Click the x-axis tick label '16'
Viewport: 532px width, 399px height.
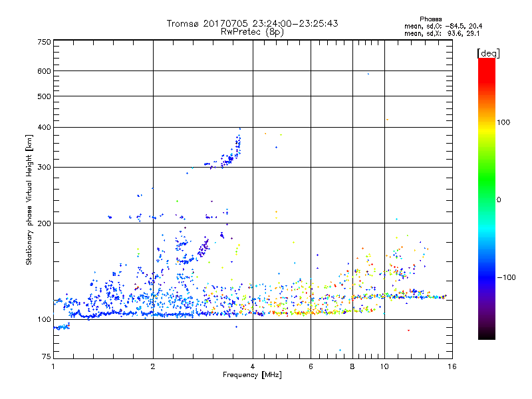coord(452,366)
